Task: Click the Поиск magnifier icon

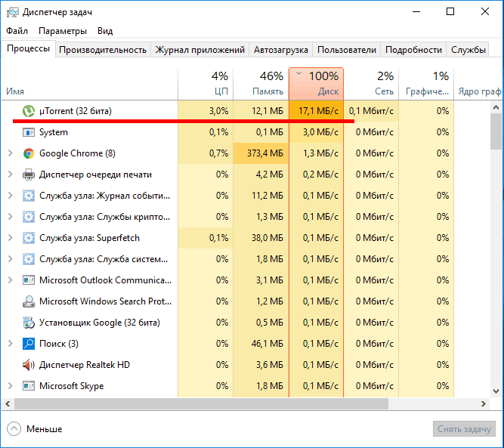Action: click(x=29, y=344)
